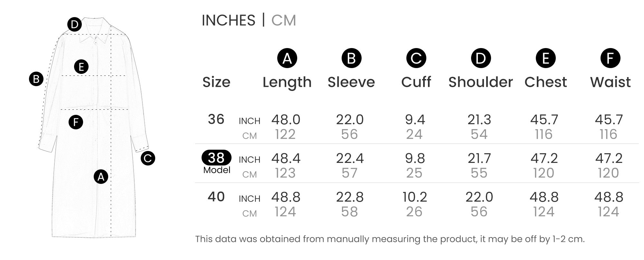Click the B circle above Sleeve header
The width and height of the screenshot is (644, 260).
click(x=351, y=58)
